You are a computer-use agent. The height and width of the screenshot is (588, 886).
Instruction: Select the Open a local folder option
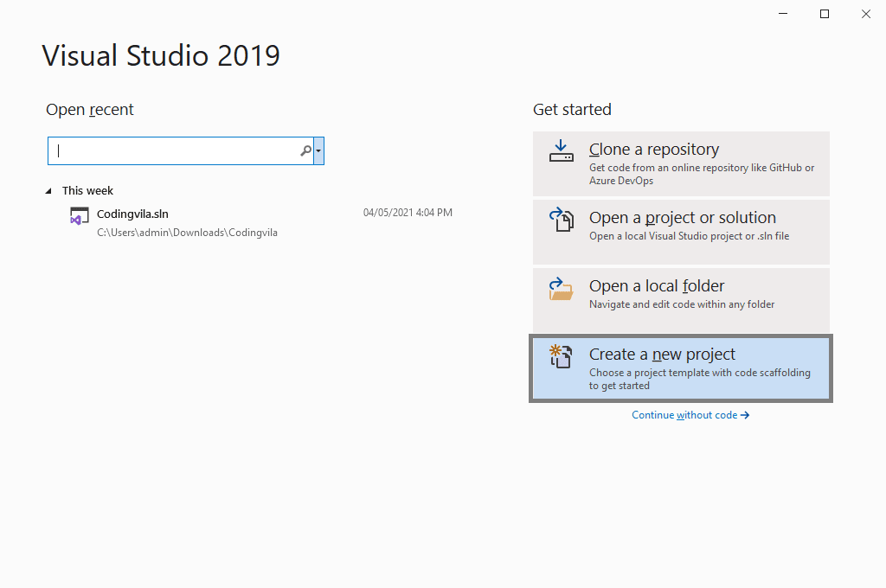[x=681, y=300]
